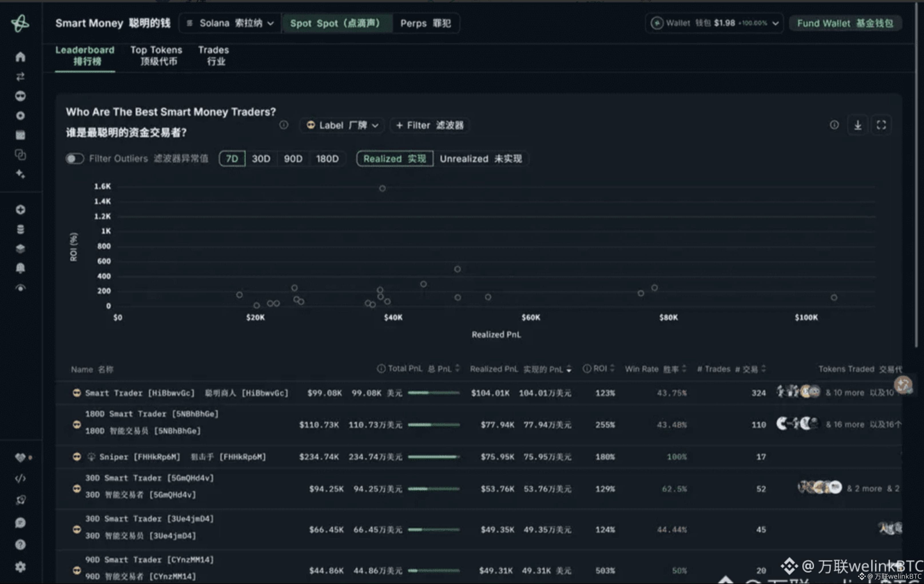
Task: Switch chart to Unrealized PnL
Action: coord(481,159)
